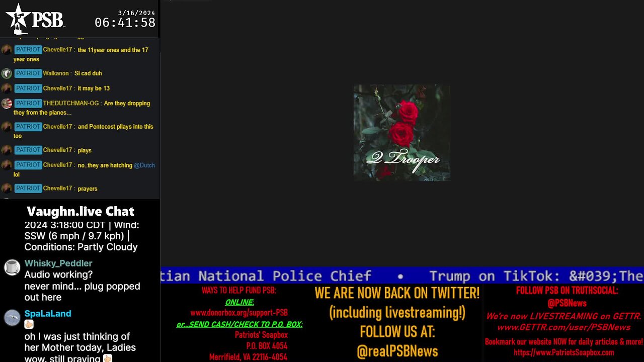Image resolution: width=644 pixels, height=362 pixels.
Task: Click the 3/16/2024 date text
Action: tap(136, 13)
